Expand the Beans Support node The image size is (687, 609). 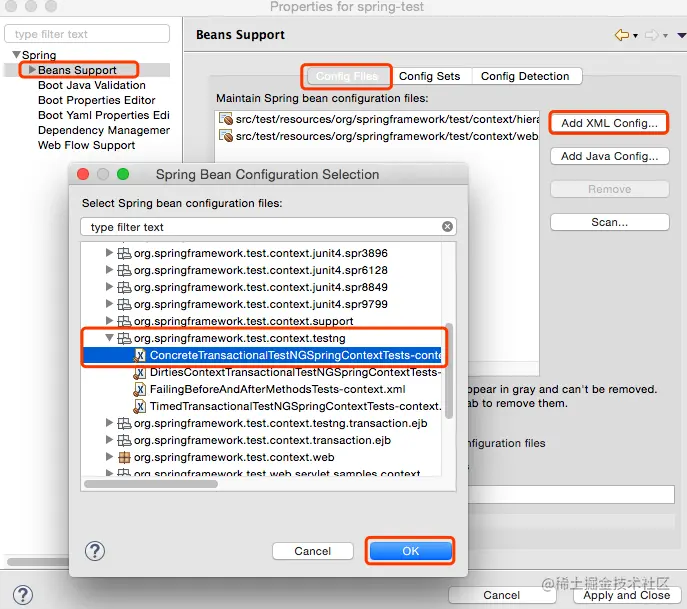click(x=32, y=70)
